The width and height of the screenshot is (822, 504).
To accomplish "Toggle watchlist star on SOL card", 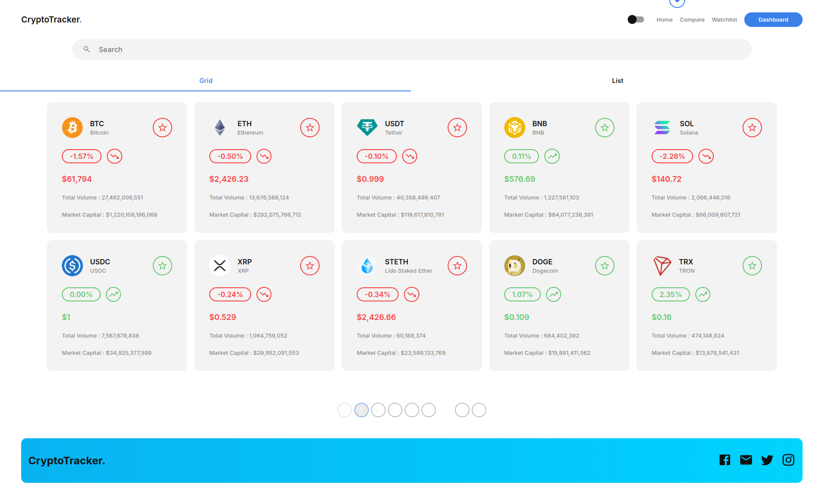I will [752, 128].
